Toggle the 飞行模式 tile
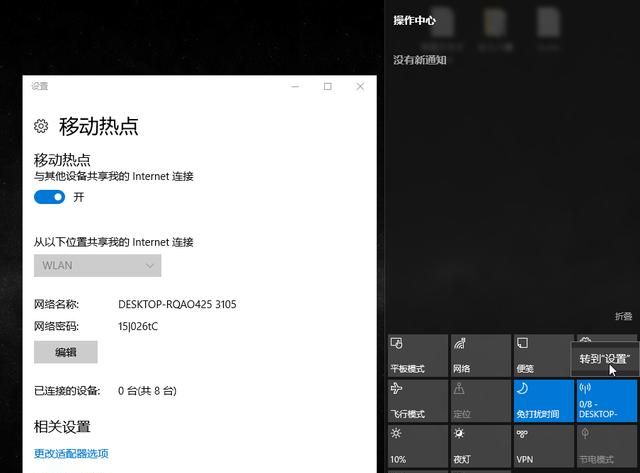The height and width of the screenshot is (473, 640). pos(418,401)
